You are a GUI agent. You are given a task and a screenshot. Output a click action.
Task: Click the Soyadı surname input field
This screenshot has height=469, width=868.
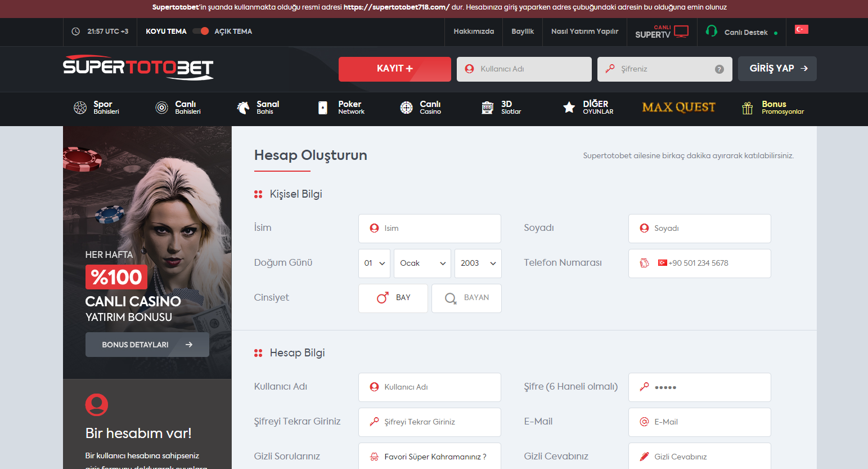[x=700, y=229]
